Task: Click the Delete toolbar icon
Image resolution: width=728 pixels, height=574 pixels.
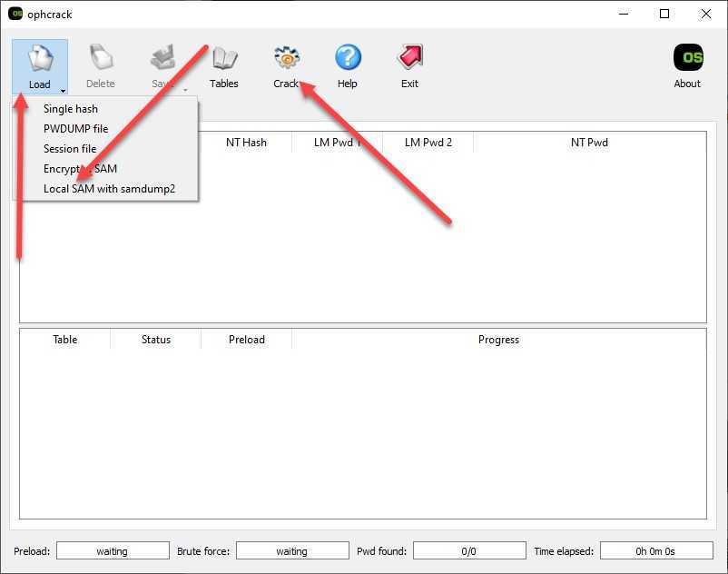Action: coord(101,58)
